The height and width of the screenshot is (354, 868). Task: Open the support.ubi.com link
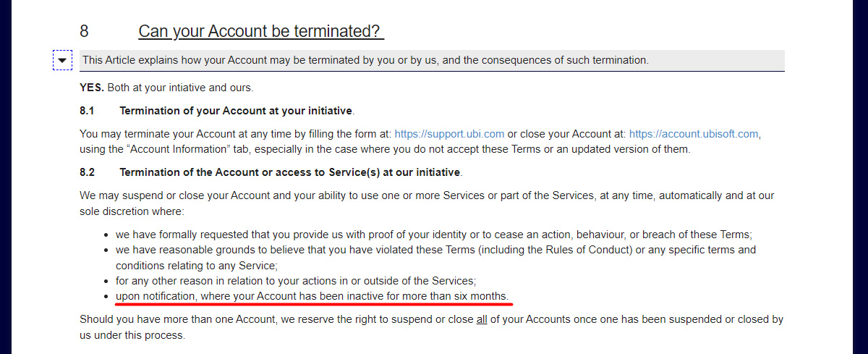pyautogui.click(x=448, y=134)
